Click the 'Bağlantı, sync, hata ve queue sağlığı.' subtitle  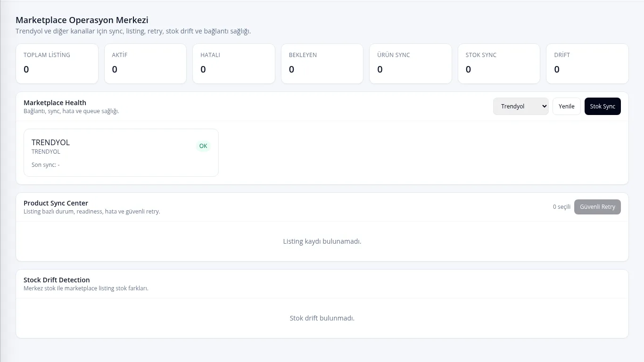point(71,111)
